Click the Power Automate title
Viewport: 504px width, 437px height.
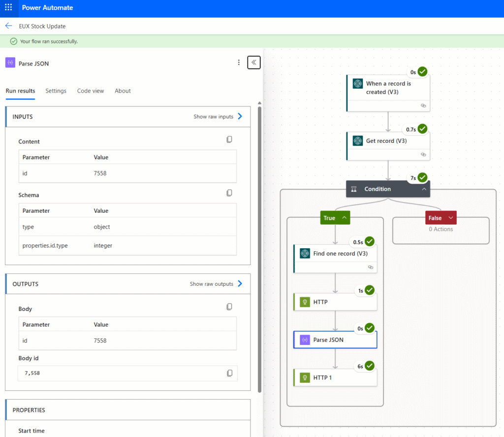pyautogui.click(x=47, y=7)
